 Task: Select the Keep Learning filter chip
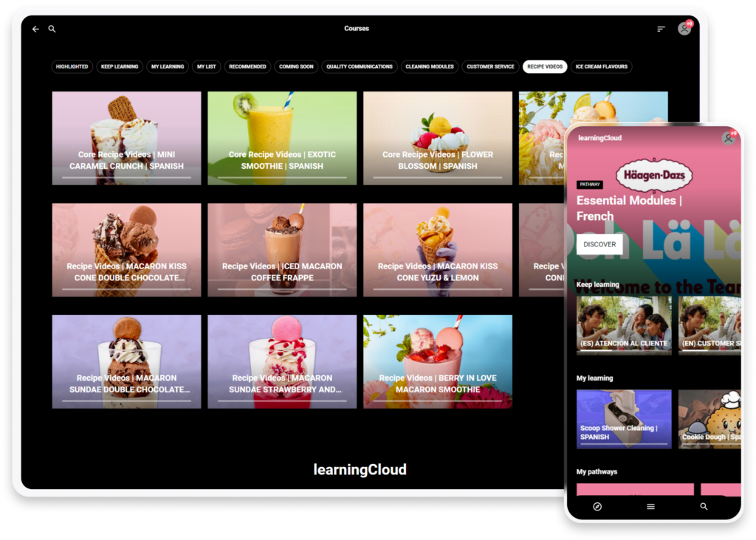(x=120, y=66)
